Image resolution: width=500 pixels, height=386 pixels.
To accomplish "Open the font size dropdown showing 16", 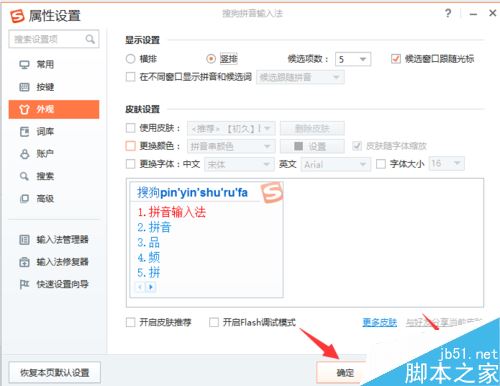I will pyautogui.click(x=447, y=163).
